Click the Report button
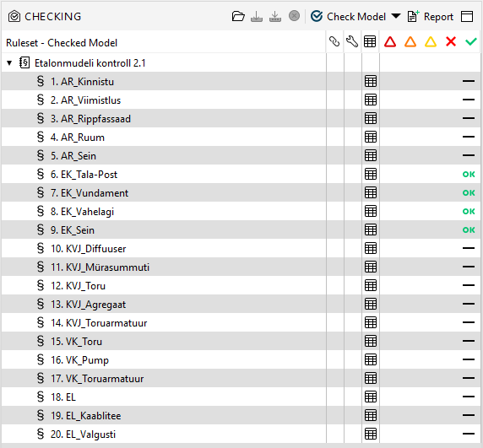The height and width of the screenshot is (448, 483). click(431, 17)
